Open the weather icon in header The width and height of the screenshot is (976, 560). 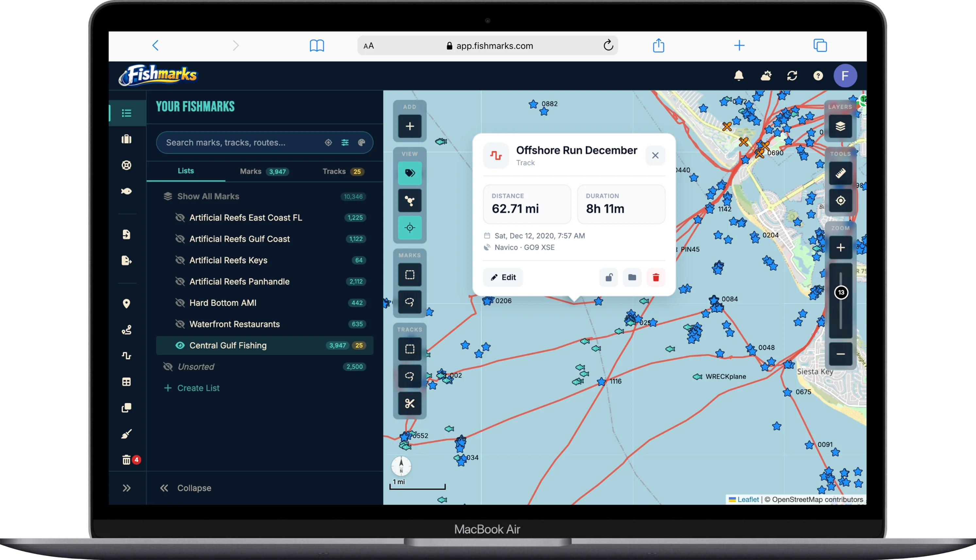[766, 75]
